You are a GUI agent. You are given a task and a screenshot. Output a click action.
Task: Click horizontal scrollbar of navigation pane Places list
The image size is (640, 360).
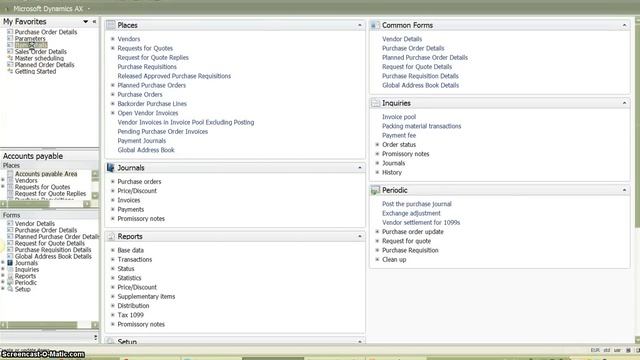point(45,204)
